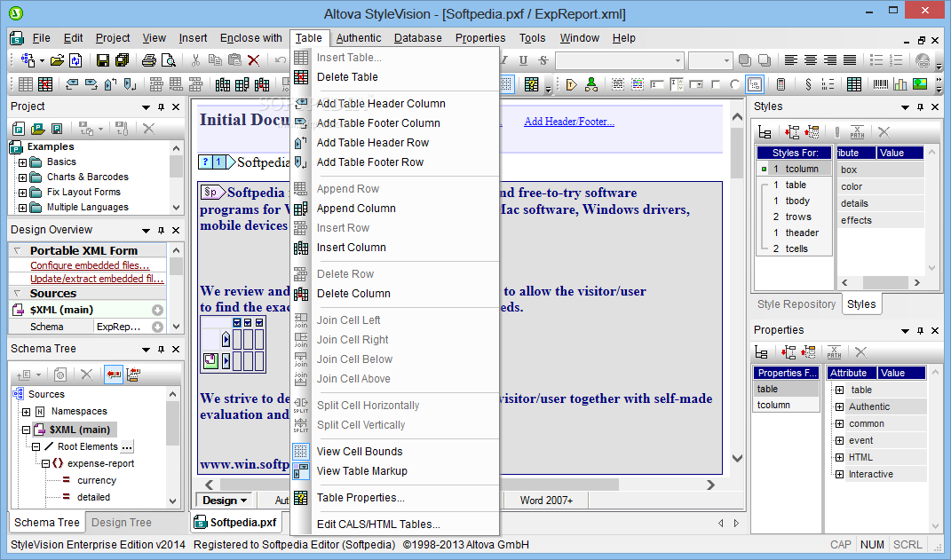
Task: Click the Insert Chart toolbar icon
Action: click(x=900, y=84)
